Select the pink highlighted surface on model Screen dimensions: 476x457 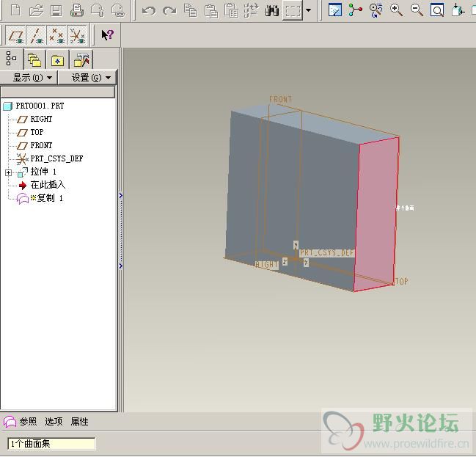[376, 214]
